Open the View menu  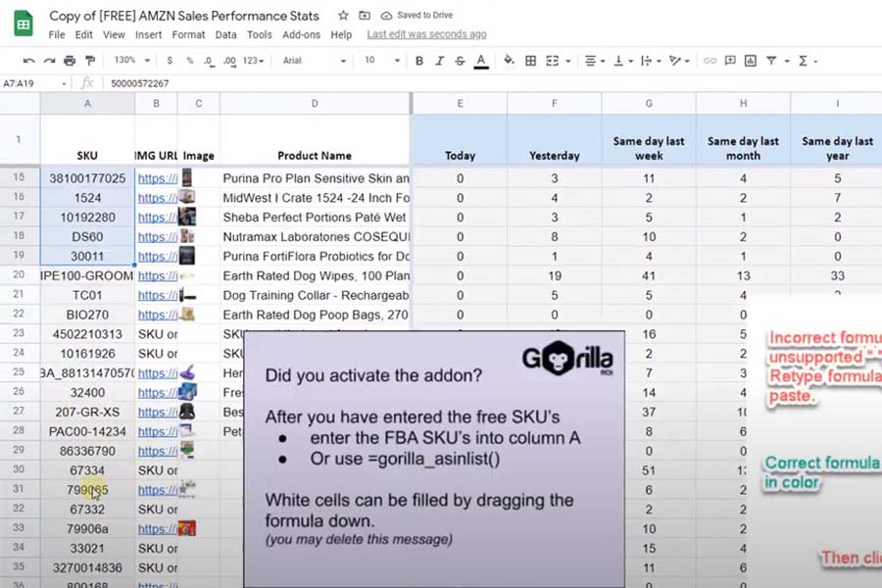click(x=114, y=35)
